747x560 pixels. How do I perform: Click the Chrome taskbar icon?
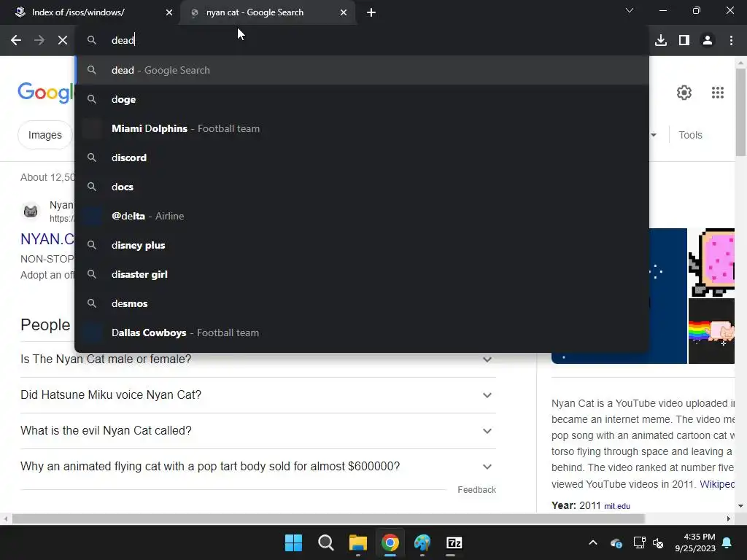tap(390, 542)
